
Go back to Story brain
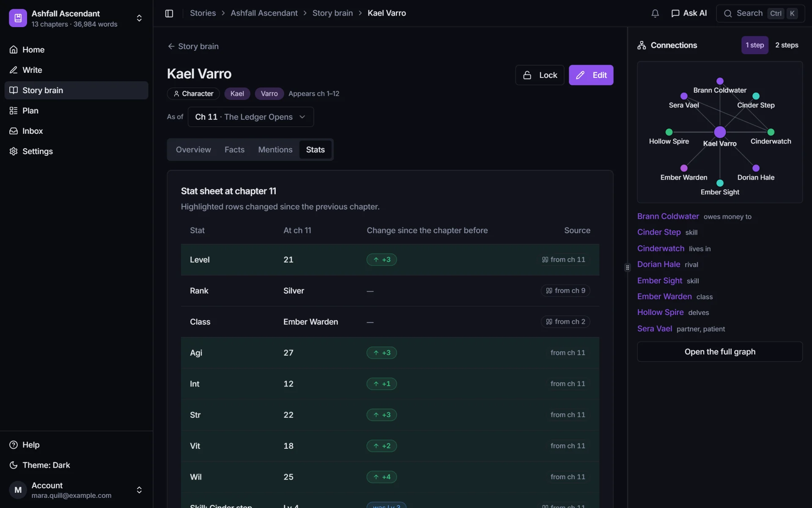[193, 46]
